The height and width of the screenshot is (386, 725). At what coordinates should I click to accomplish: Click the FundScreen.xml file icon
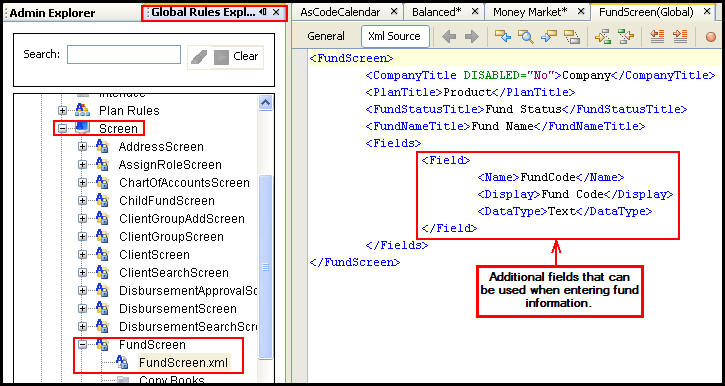pyautogui.click(x=123, y=362)
